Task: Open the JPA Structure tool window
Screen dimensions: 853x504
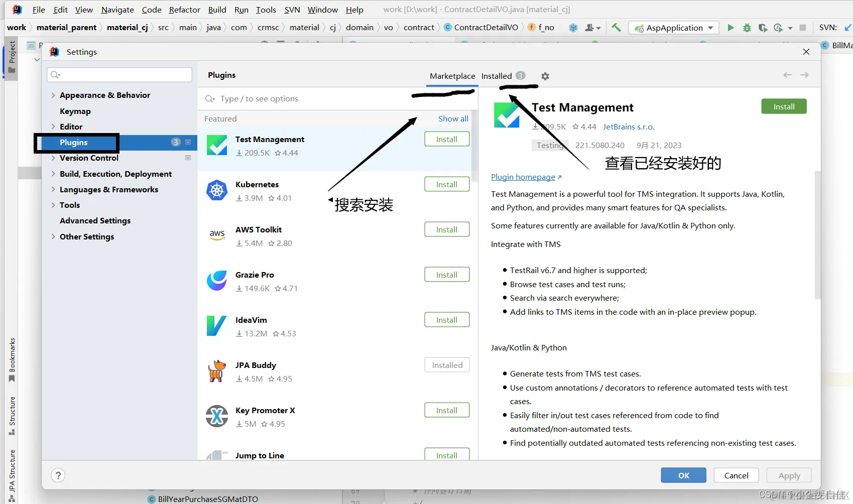Action: pyautogui.click(x=12, y=476)
